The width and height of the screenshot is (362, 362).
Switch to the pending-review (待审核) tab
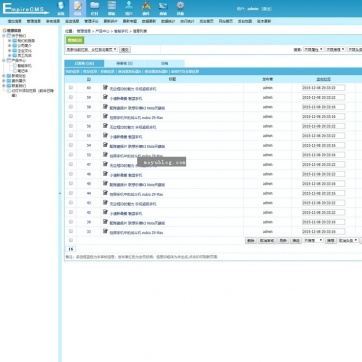click(x=124, y=63)
